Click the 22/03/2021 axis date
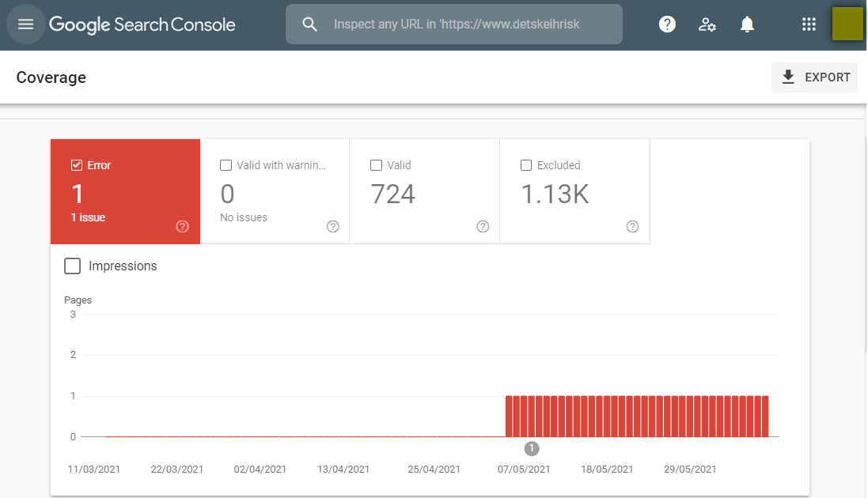 point(177,470)
